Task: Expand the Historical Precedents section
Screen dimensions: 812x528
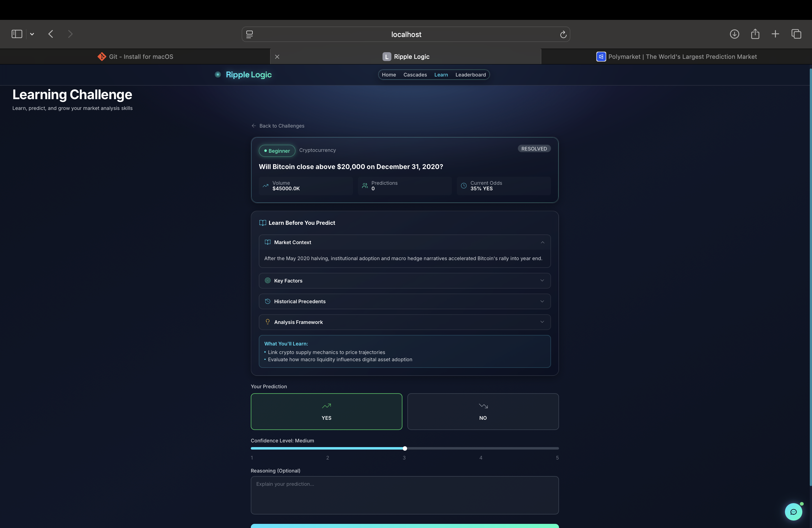Action: tap(404, 302)
